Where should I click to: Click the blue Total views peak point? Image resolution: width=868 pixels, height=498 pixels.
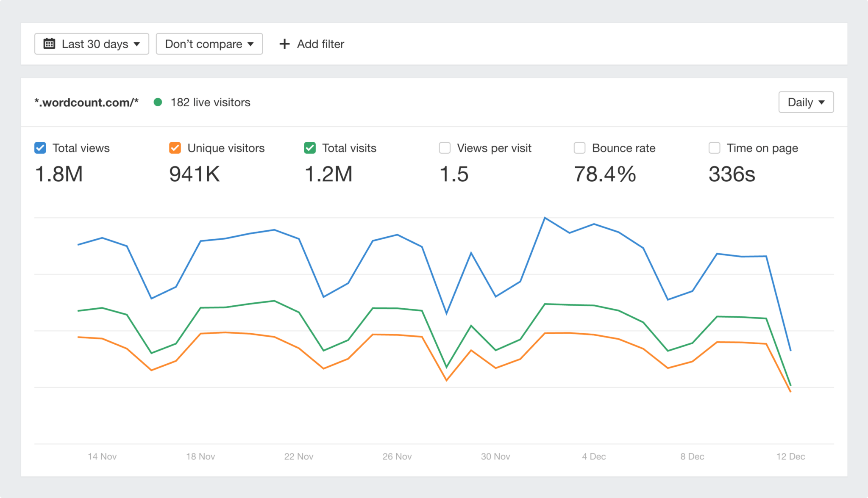545,218
